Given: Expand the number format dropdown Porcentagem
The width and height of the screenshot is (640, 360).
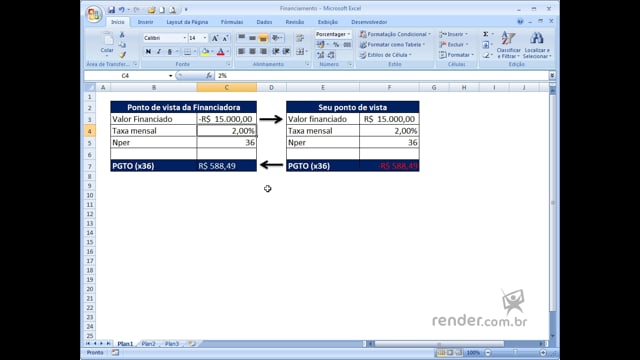Looking at the screenshot, I should [349, 34].
